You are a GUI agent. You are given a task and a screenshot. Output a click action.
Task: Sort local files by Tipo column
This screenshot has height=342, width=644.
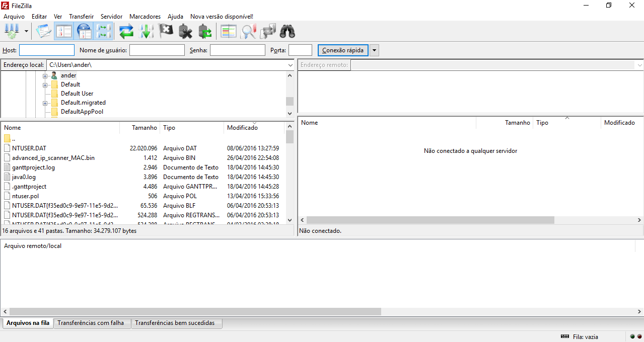pos(192,128)
